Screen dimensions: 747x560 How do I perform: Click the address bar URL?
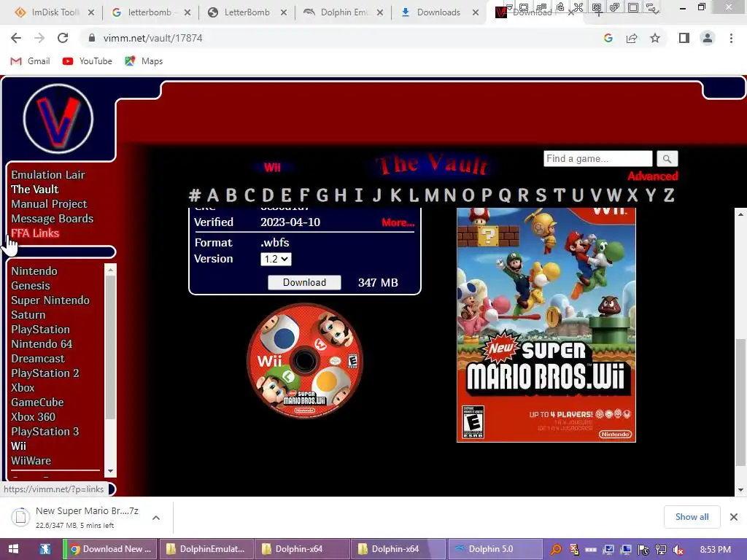(153, 38)
